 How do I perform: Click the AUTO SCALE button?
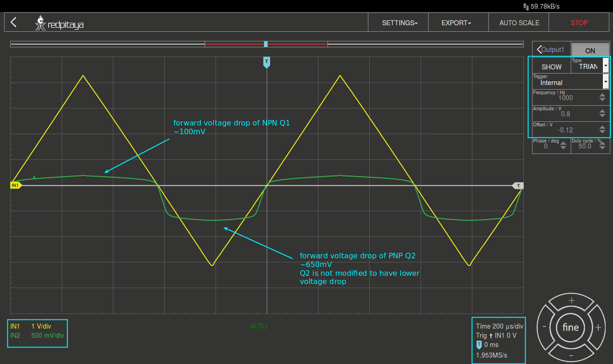519,23
